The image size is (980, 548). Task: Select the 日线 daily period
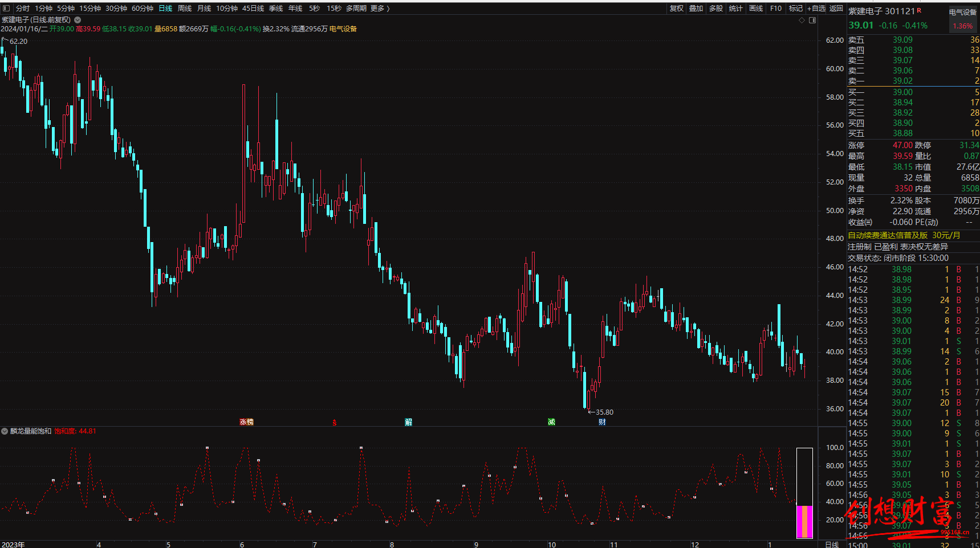click(x=165, y=9)
